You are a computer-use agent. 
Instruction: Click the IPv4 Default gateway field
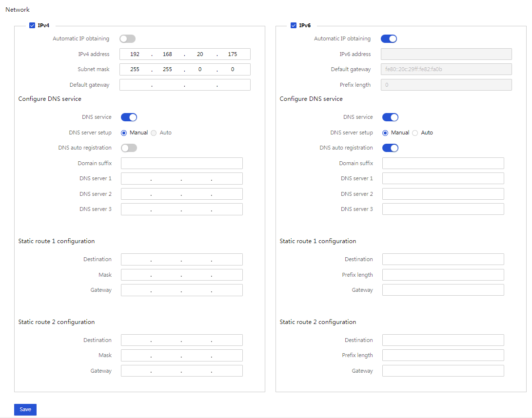(185, 85)
